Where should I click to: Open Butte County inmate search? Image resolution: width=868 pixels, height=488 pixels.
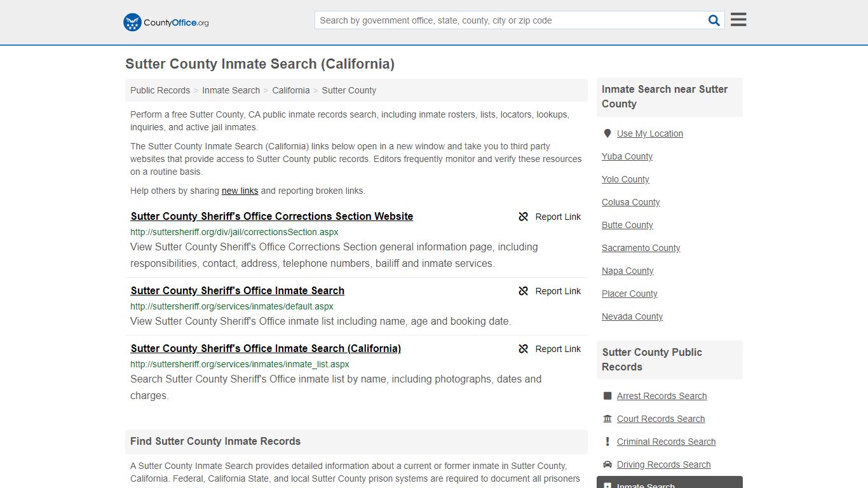[627, 225]
